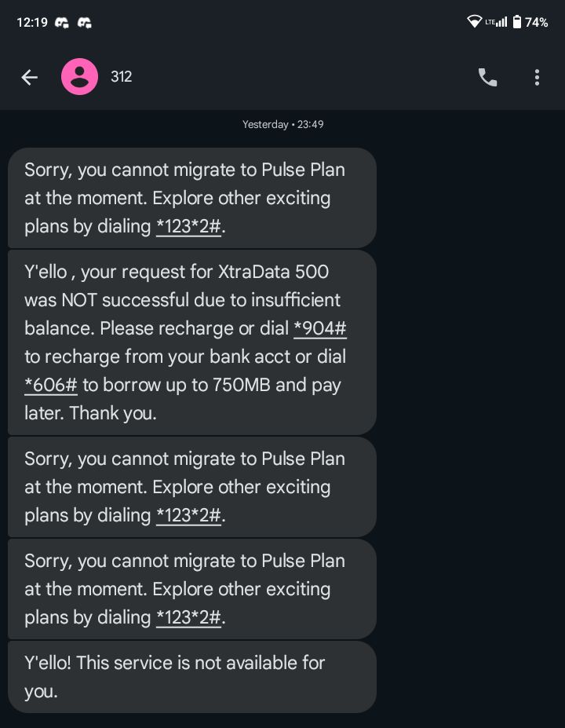Tap the battery icon at 74%

pos(517,21)
